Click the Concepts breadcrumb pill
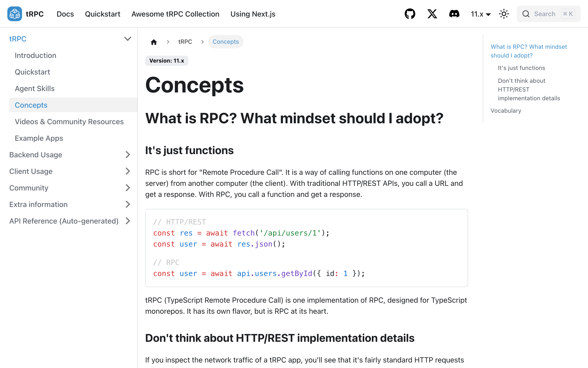This screenshot has height=368, width=588. (x=226, y=42)
